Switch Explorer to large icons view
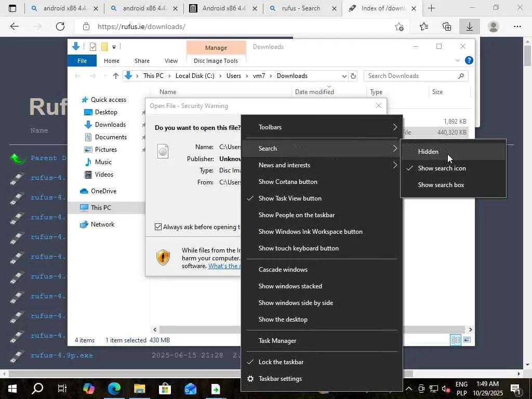The image size is (532, 399). [x=467, y=340]
